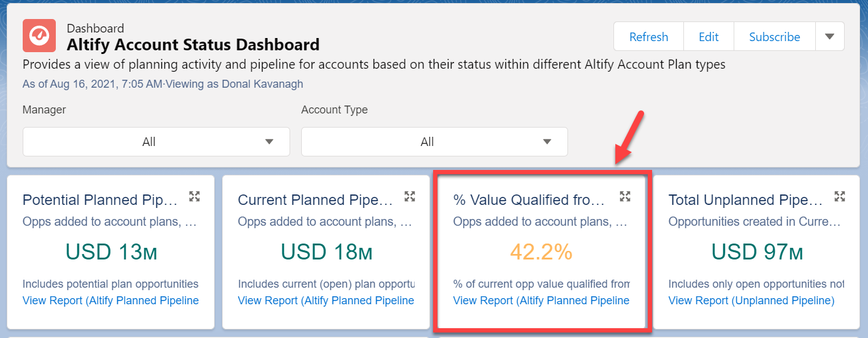Expand the % Value Qualified card
Screen dimensions: 868x338
(x=625, y=196)
